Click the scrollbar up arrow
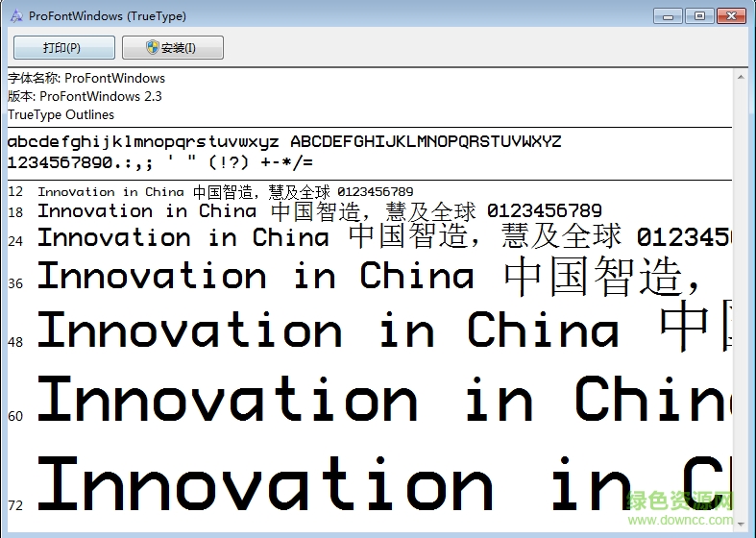Screen dimensions: 756x538 coord(741,77)
